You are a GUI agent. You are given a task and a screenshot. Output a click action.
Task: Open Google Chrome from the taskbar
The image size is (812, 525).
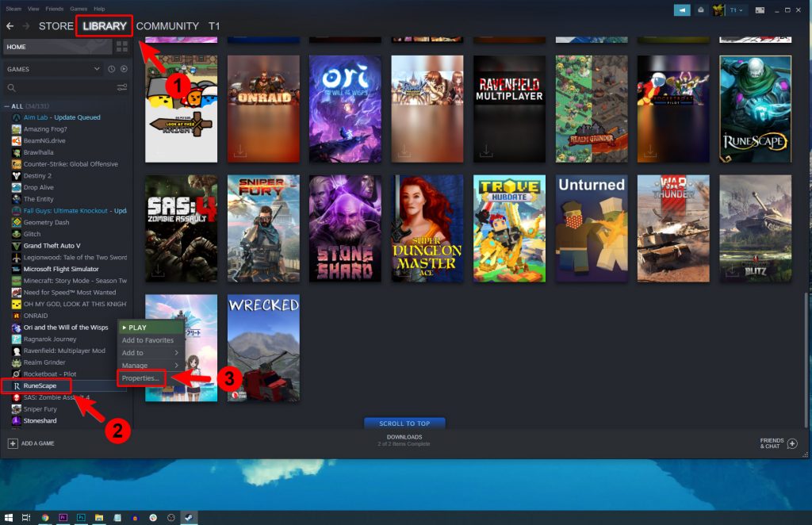(45, 517)
